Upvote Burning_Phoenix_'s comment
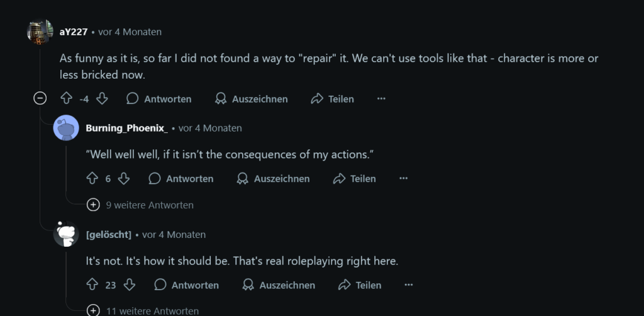Screen dimensions: 644x316 (x=92, y=179)
